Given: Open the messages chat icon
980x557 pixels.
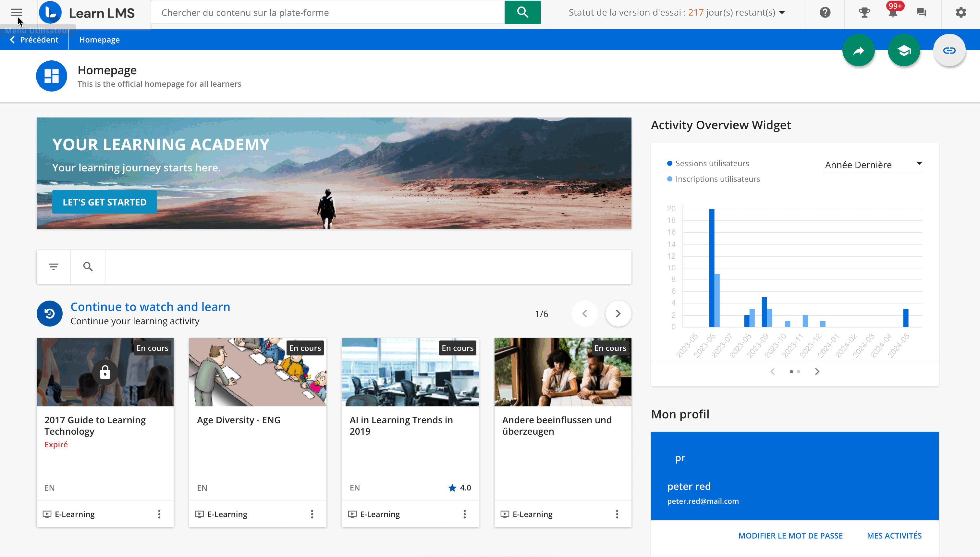Looking at the screenshot, I should (922, 13).
